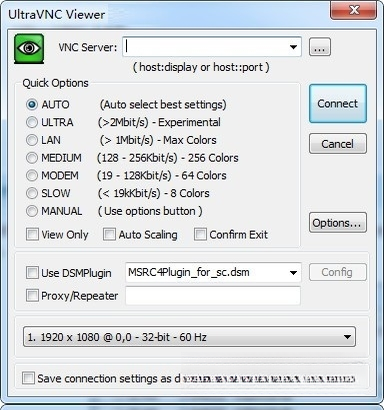The width and height of the screenshot is (384, 410).
Task: Focus the VNC Server input field
Action: [x=212, y=47]
